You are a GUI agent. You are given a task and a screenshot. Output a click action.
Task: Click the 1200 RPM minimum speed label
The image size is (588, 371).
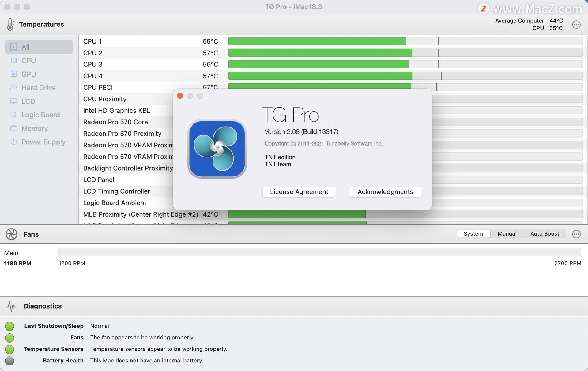[72, 263]
